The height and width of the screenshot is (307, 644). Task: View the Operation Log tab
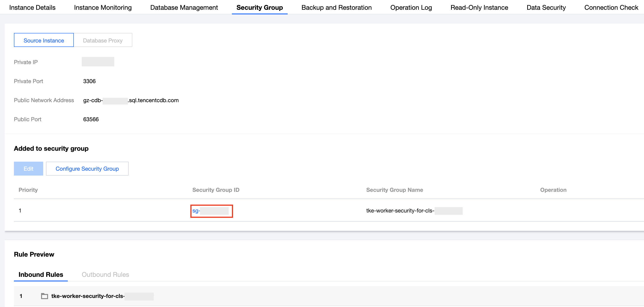point(411,7)
